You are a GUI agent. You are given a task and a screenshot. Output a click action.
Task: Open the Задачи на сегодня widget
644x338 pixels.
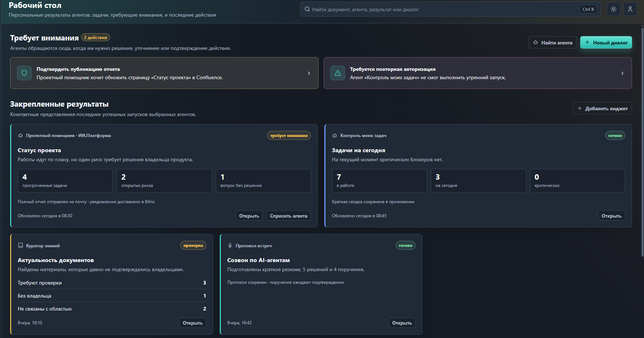click(611, 216)
